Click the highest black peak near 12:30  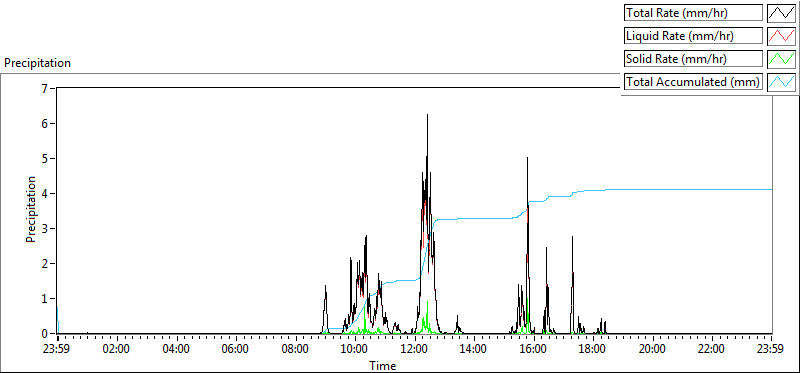click(427, 115)
